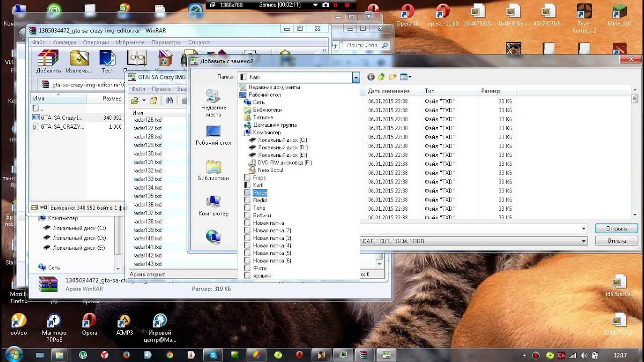Click the Skype icon on the taskbar
Image resolution: width=644 pixels, height=362 pixels.
213,354
